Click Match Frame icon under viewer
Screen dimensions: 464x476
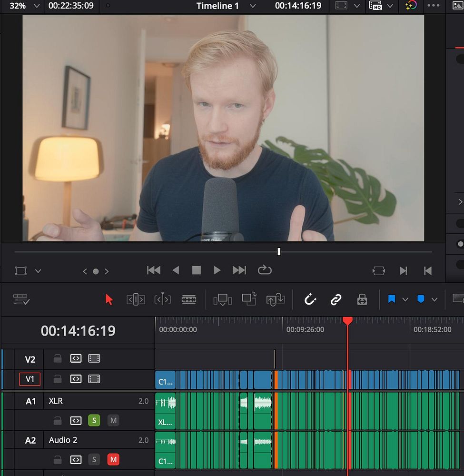(x=379, y=270)
